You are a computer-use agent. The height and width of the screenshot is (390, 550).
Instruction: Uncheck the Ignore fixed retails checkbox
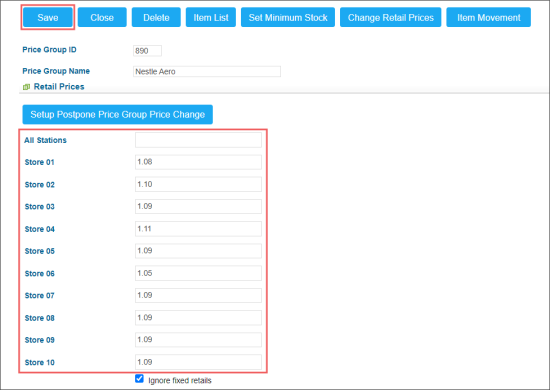click(139, 378)
